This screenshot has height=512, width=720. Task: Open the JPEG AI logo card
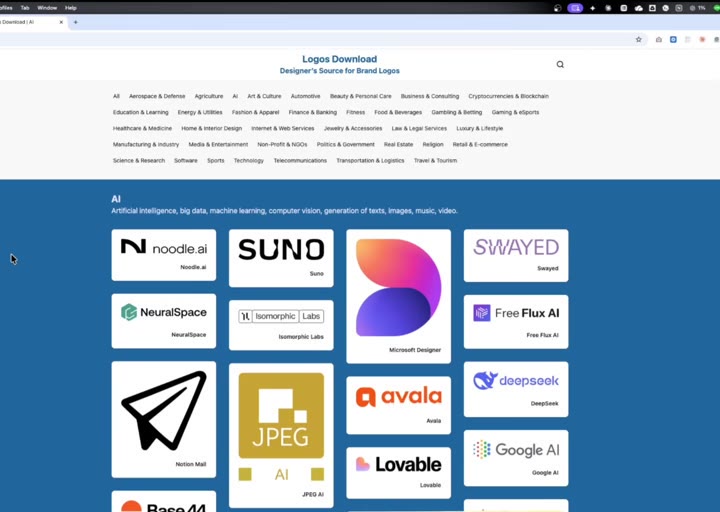click(x=281, y=435)
